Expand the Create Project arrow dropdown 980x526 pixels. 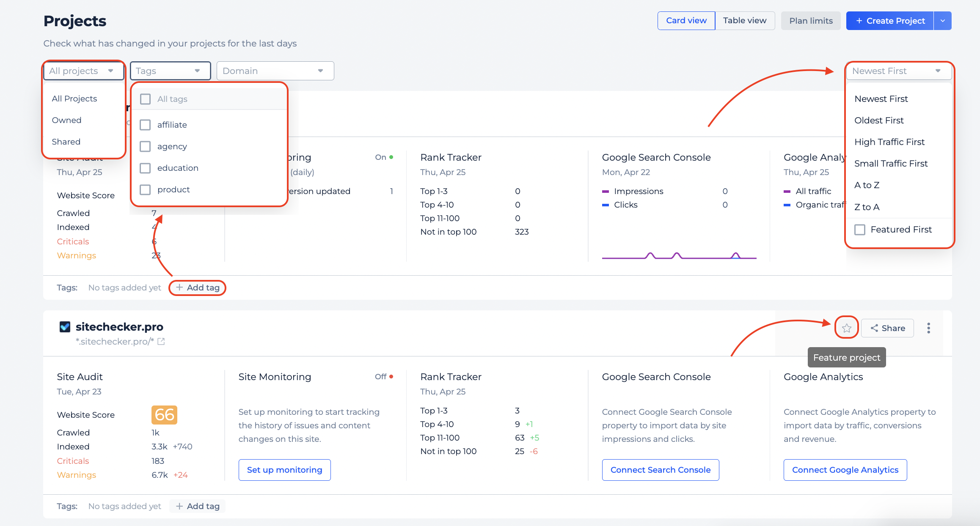[942, 21]
